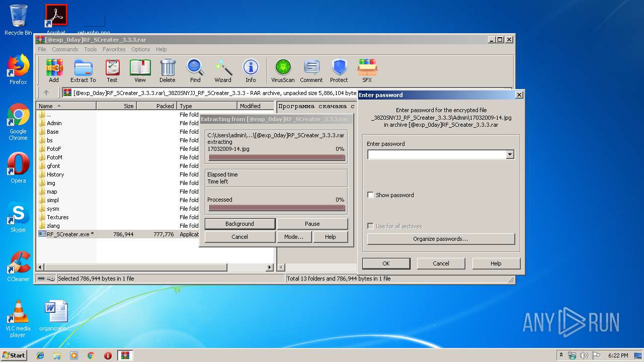Screen dimensions: 644x362
Task: Click Cancel button in extracting dialog
Action: [x=239, y=237]
